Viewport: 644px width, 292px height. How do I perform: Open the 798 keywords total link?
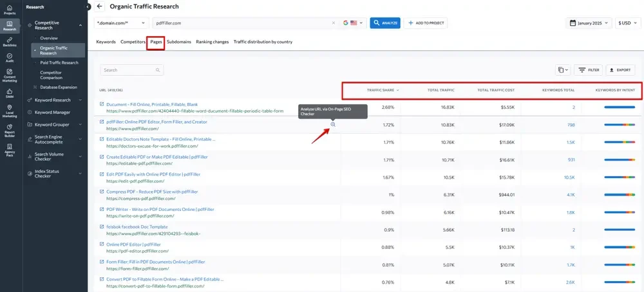coord(571,125)
